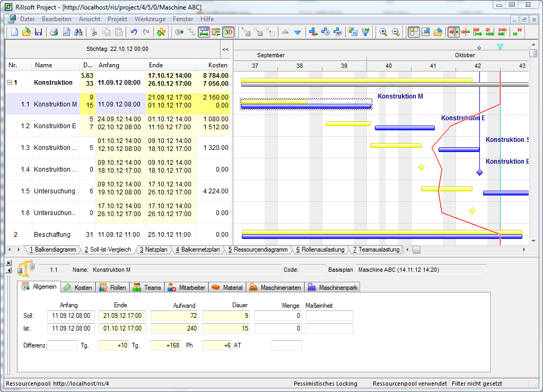Image resolution: width=543 pixels, height=392 pixels.
Task: Open the Mitarbeiter details tab
Action: click(x=186, y=288)
